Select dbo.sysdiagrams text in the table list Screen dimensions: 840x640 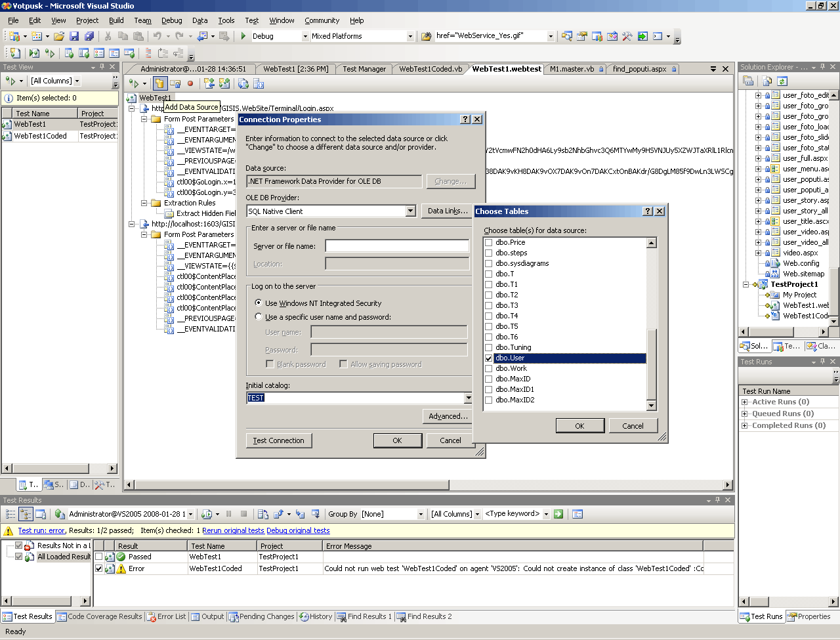(522, 263)
